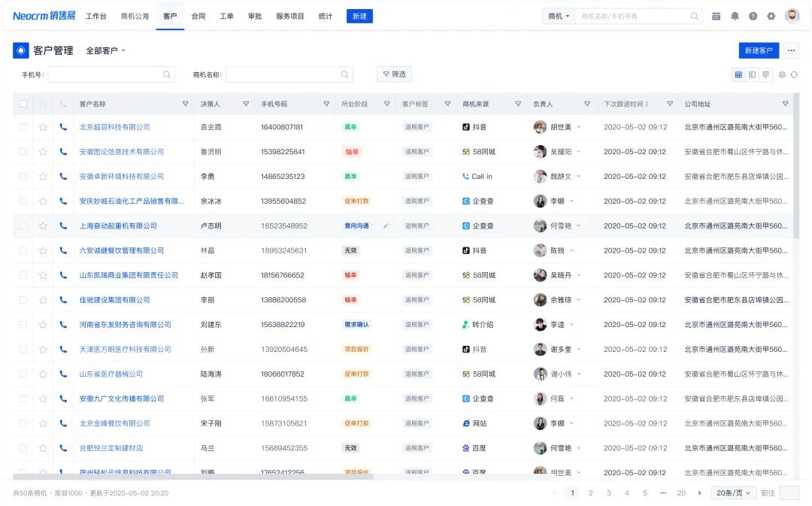Sort by 下次跟进时间 column
Viewport: 812px width, 506px height.
pos(647,104)
